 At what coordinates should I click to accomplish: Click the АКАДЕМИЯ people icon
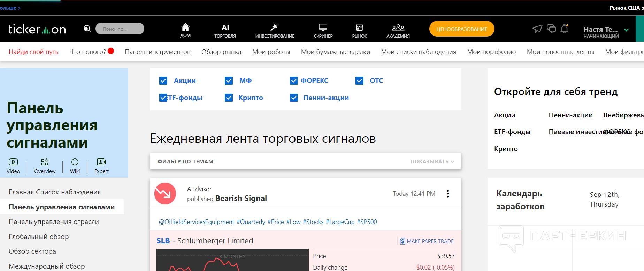click(398, 28)
